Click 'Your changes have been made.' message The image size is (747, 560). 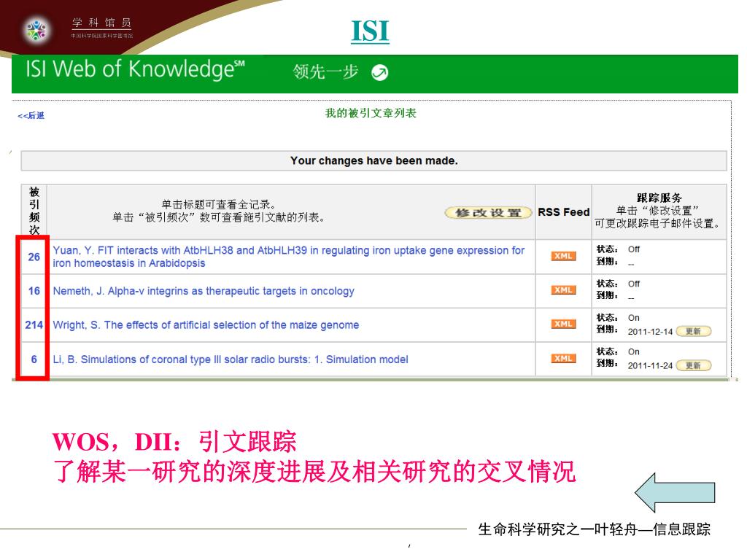pos(374,161)
